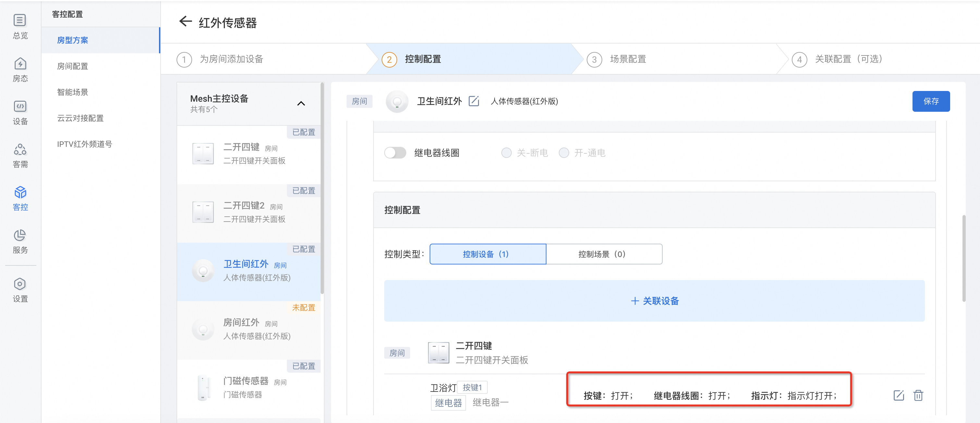The width and height of the screenshot is (980, 423).
Task: Open the 服务 services sidebar icon
Action: [x=20, y=241]
